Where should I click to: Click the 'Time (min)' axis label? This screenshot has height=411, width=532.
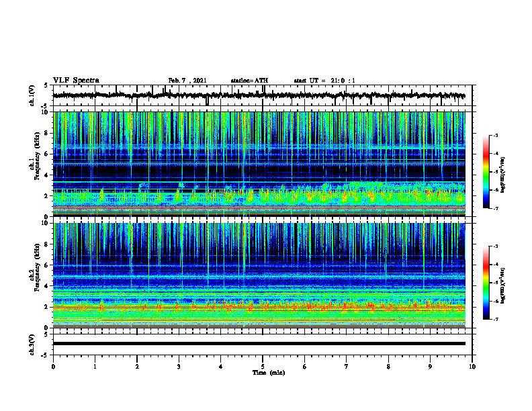tap(269, 373)
